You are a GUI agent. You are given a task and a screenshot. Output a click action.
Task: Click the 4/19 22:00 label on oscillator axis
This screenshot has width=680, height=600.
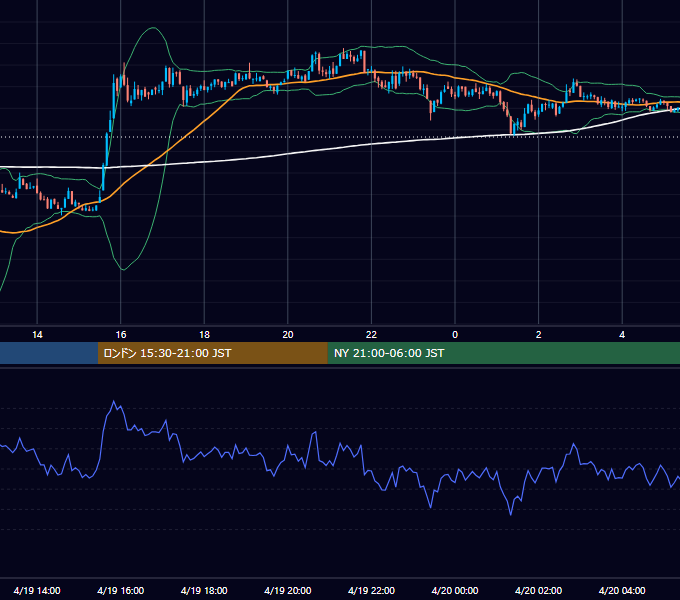[x=371, y=590]
